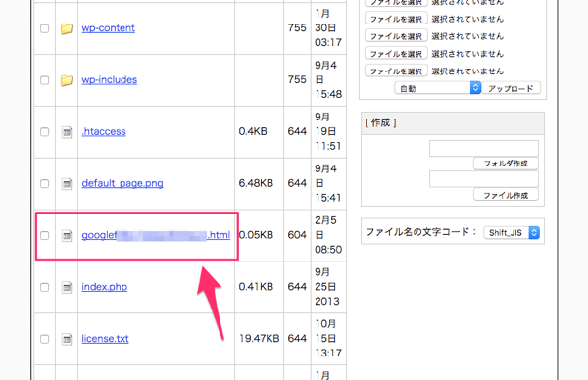Click the license.txt file icon
The width and height of the screenshot is (588, 380).
(x=67, y=339)
